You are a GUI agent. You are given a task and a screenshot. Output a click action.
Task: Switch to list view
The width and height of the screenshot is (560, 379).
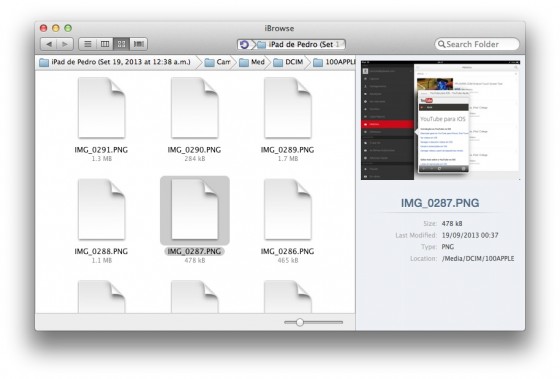pyautogui.click(x=87, y=44)
